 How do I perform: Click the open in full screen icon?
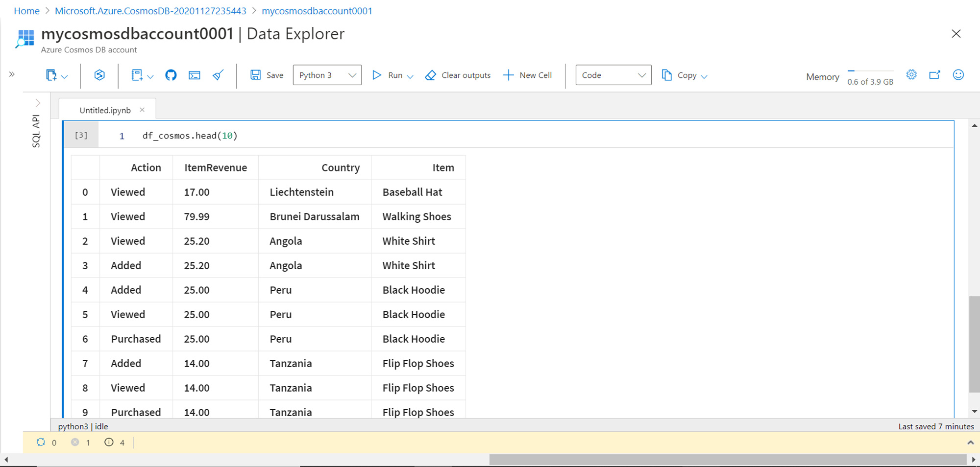[935, 75]
